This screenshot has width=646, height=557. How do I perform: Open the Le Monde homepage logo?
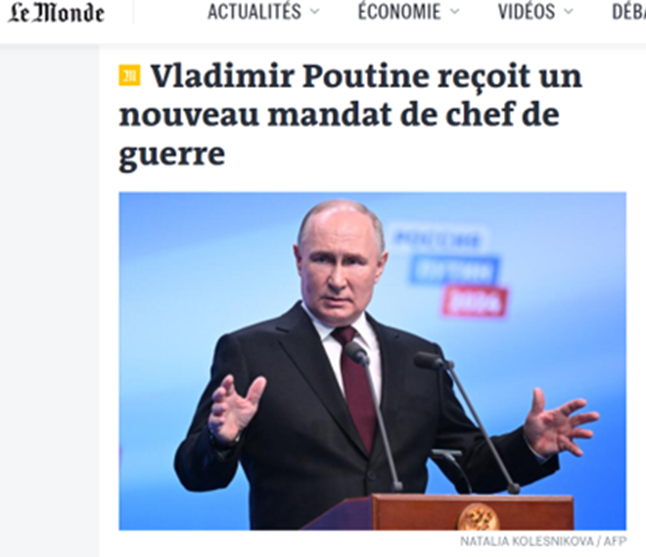click(56, 12)
